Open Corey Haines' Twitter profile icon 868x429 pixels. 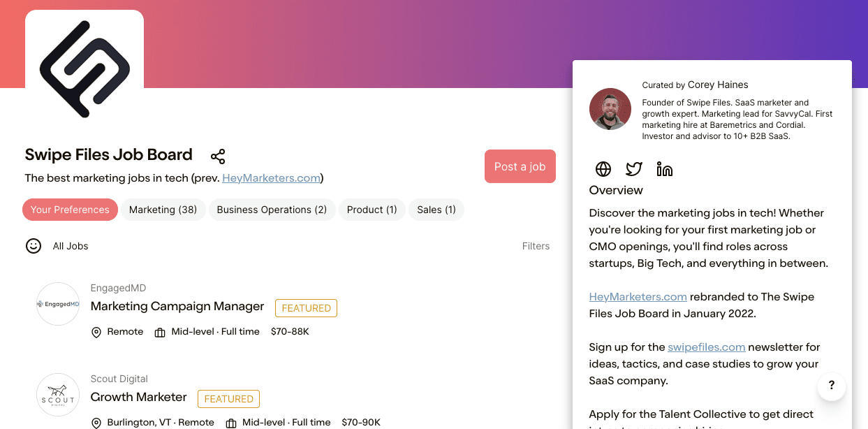pos(634,169)
